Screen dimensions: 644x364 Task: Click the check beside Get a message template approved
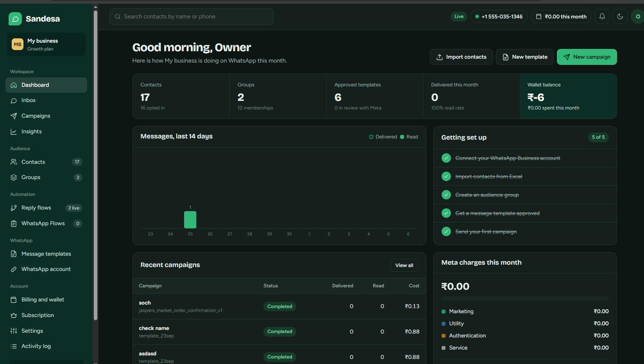pos(446,213)
